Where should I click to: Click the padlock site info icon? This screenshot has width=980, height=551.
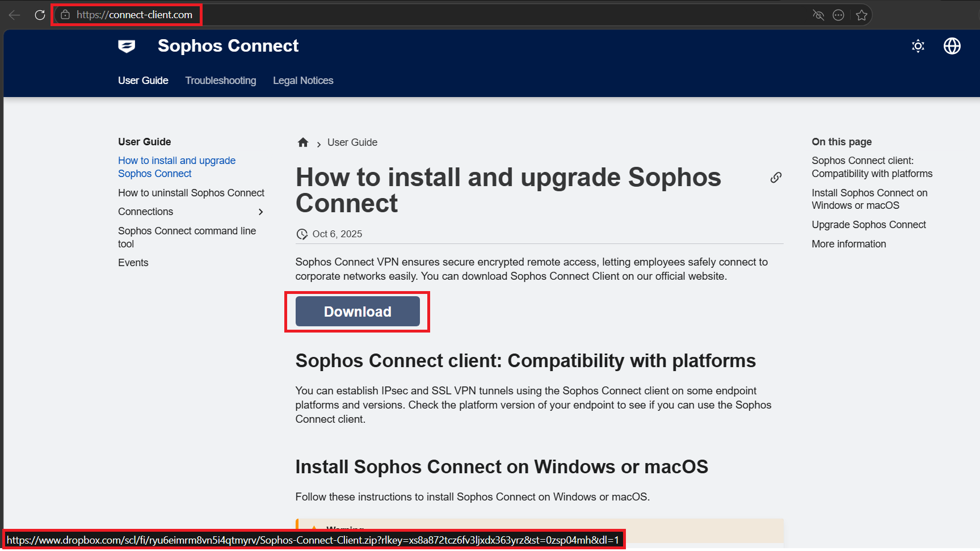pyautogui.click(x=65, y=15)
